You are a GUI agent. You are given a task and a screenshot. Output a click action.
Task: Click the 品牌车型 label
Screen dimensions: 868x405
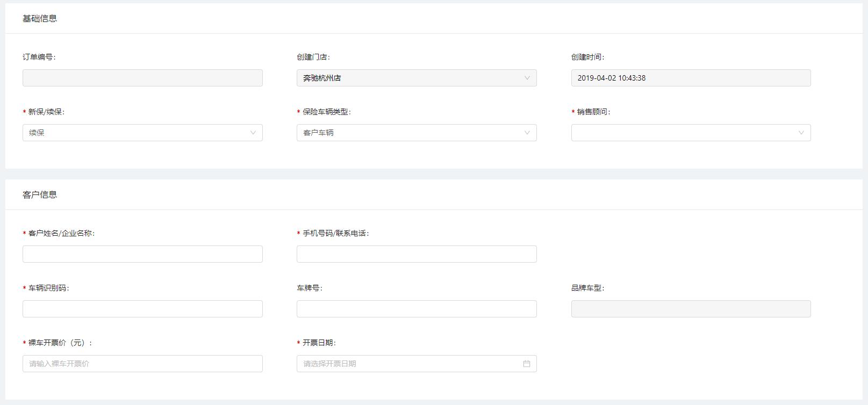pos(587,288)
